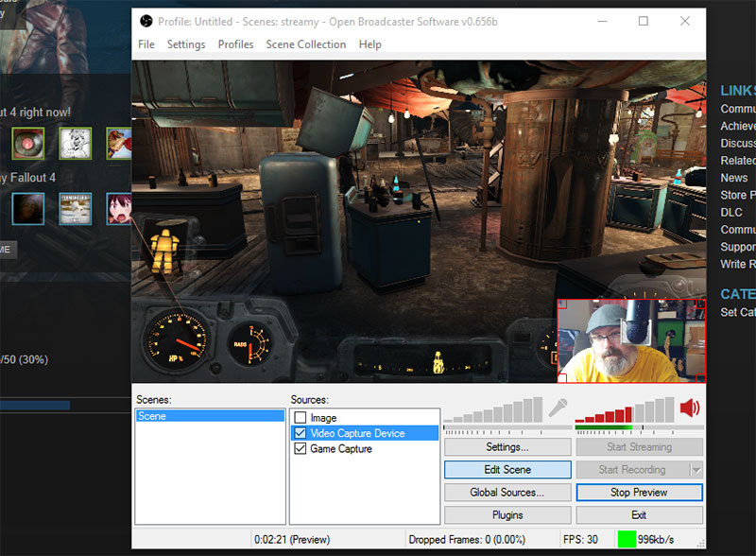The height and width of the screenshot is (556, 756).
Task: Select the anime girl avatar thumbnail
Action: coord(119,208)
